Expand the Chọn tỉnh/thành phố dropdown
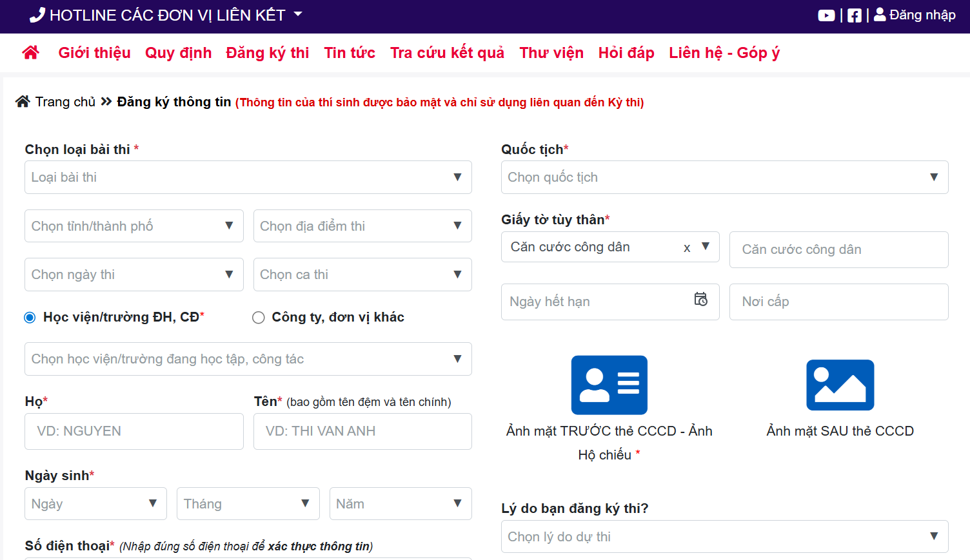The width and height of the screenshot is (970, 560). tap(134, 226)
